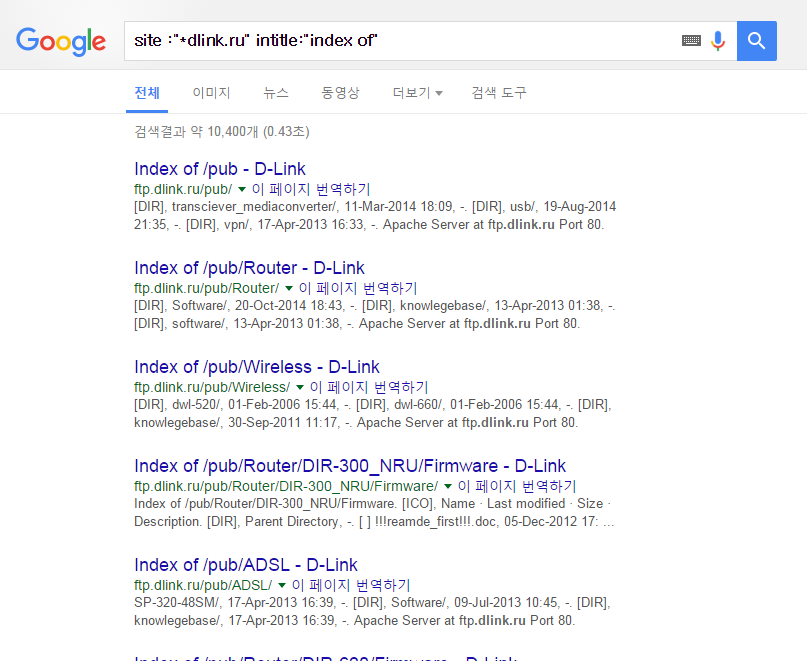807x661 pixels.
Task: Switch to the 뉴스 tab
Action: tap(276, 93)
